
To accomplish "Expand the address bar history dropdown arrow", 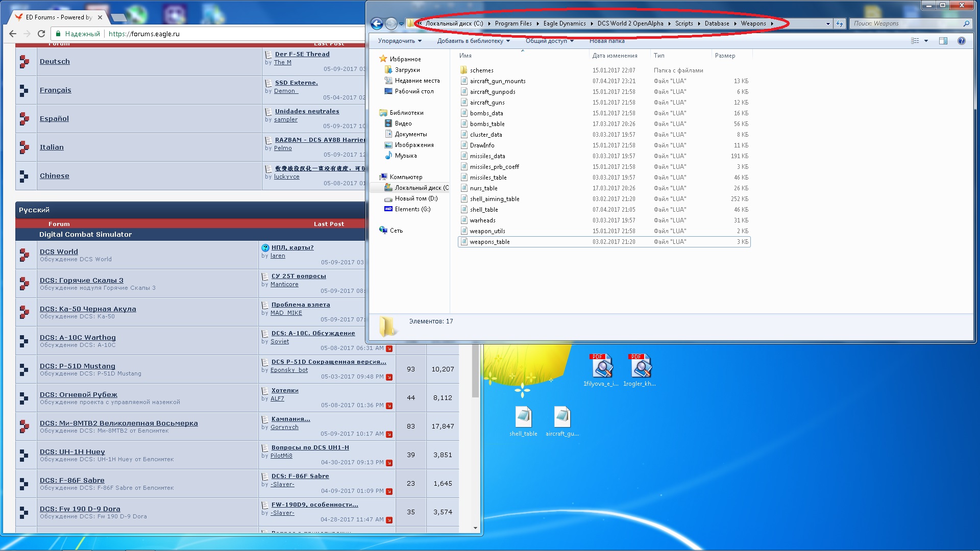I will [828, 23].
